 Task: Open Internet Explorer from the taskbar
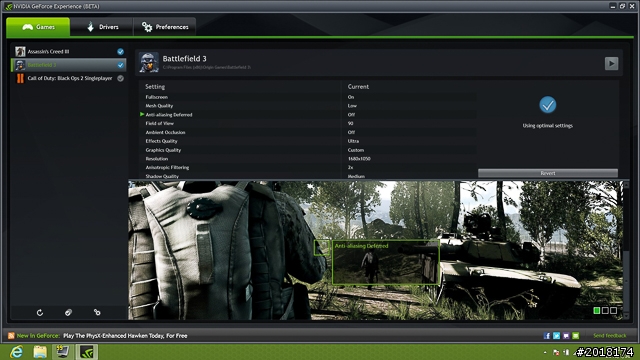coord(16,352)
